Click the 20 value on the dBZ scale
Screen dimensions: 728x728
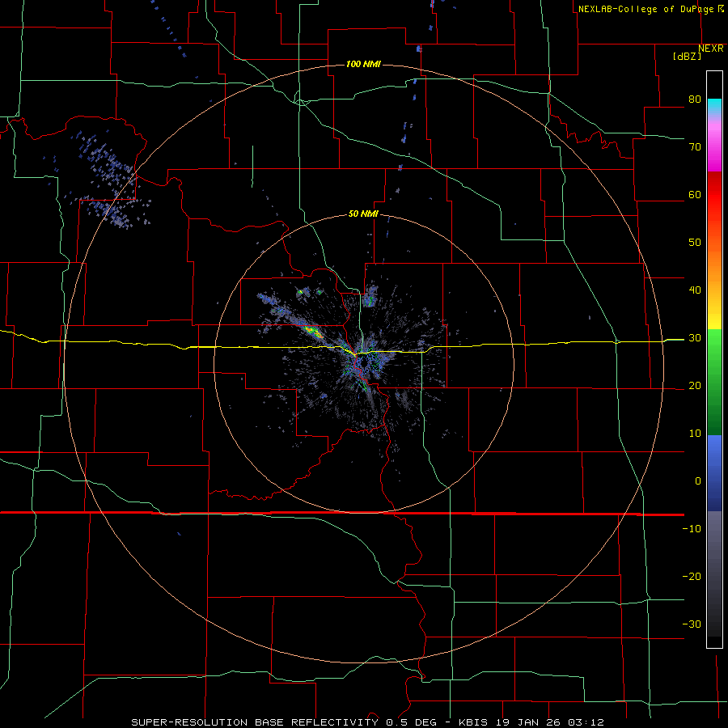point(695,386)
